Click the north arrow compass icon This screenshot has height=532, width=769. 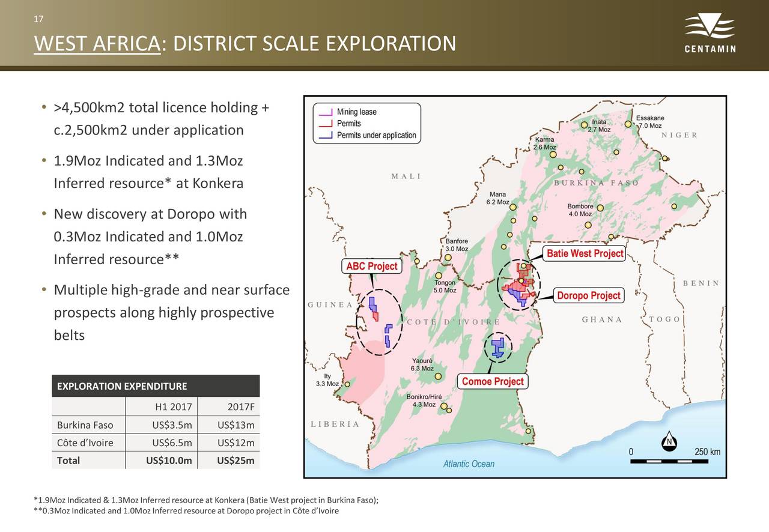(x=670, y=441)
